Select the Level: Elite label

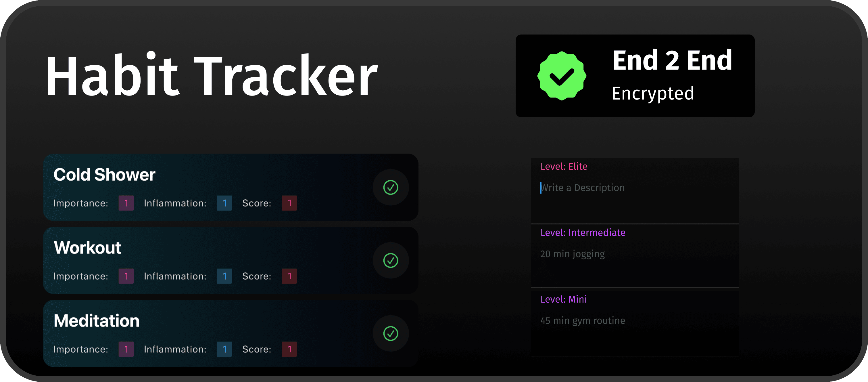[564, 166]
